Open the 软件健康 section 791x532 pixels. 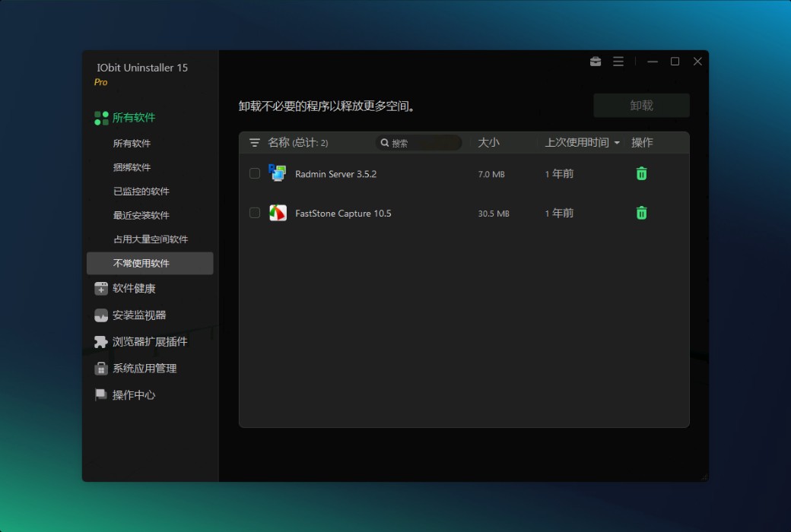point(134,289)
